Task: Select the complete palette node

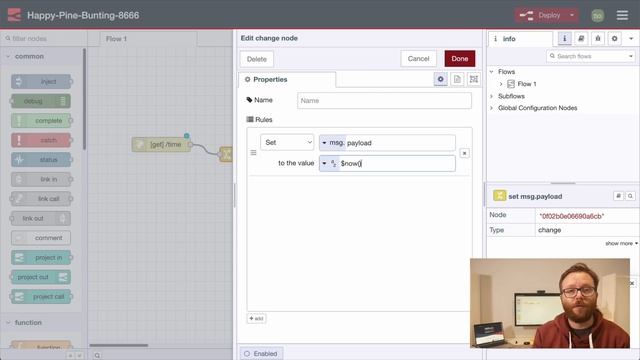Action: click(41, 120)
